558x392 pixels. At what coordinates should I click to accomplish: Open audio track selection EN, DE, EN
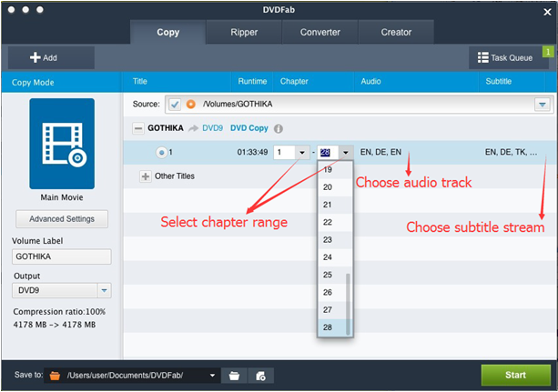[x=380, y=152]
